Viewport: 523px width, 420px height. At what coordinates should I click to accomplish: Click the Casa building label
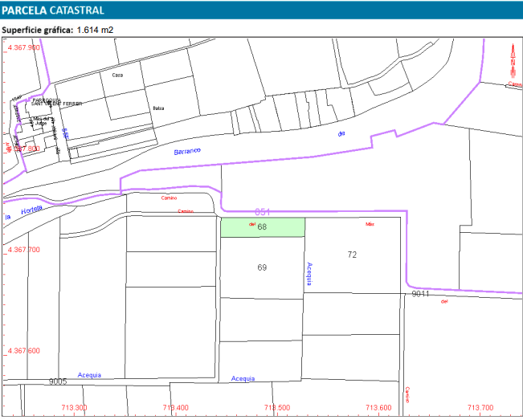[117, 75]
